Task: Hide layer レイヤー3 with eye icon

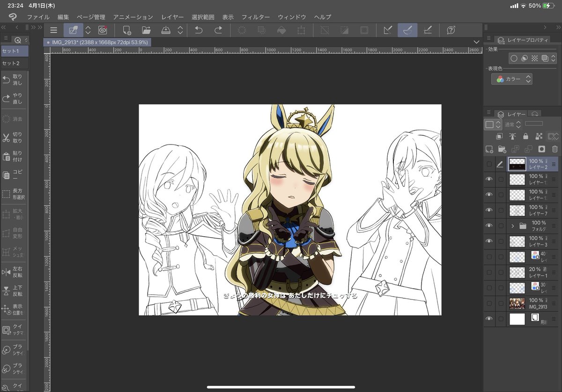Action: [x=489, y=241]
